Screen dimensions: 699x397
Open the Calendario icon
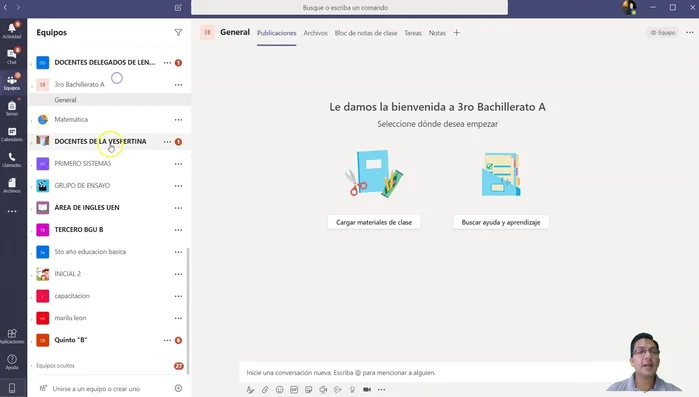click(12, 134)
